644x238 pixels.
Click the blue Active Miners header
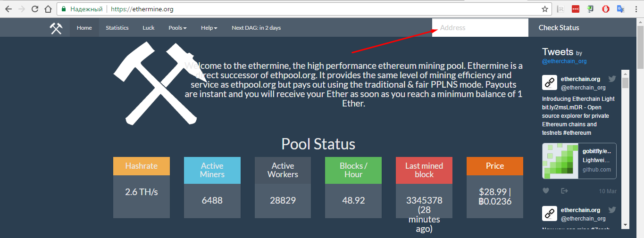click(x=212, y=170)
